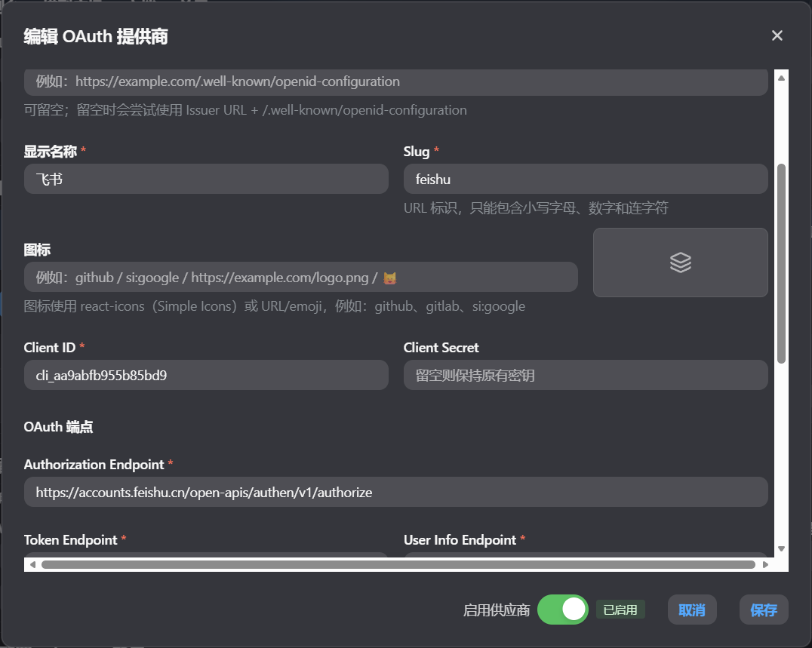Click the Client Secret label

pos(441,347)
